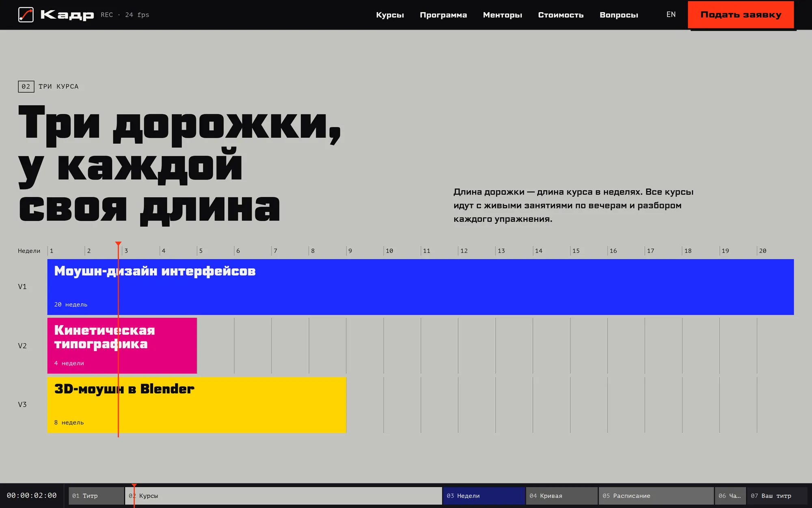Jump to the 03 Недели timeline segment
The width and height of the screenshot is (812, 508).
484,496
